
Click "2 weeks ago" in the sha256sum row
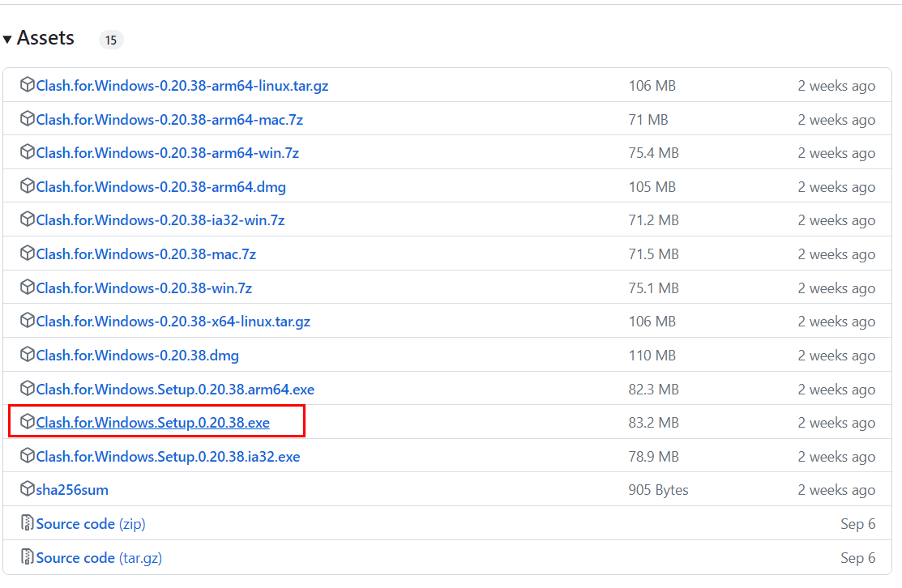tap(836, 490)
